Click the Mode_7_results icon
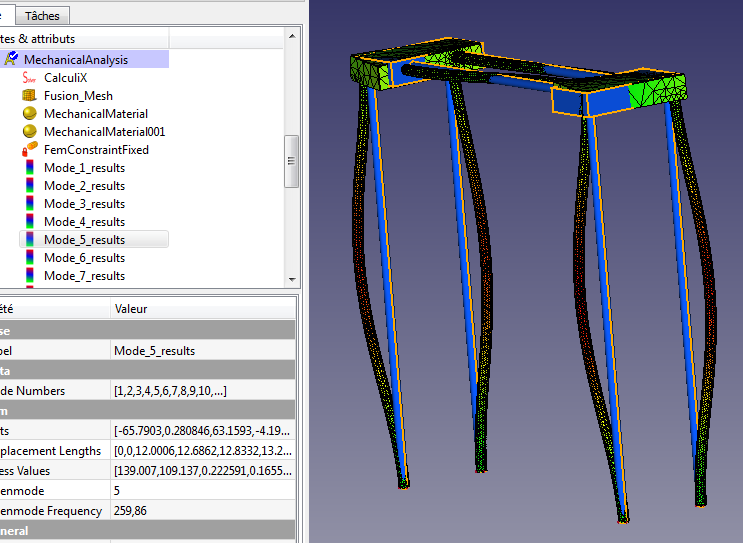The image size is (743, 543). click(x=29, y=276)
